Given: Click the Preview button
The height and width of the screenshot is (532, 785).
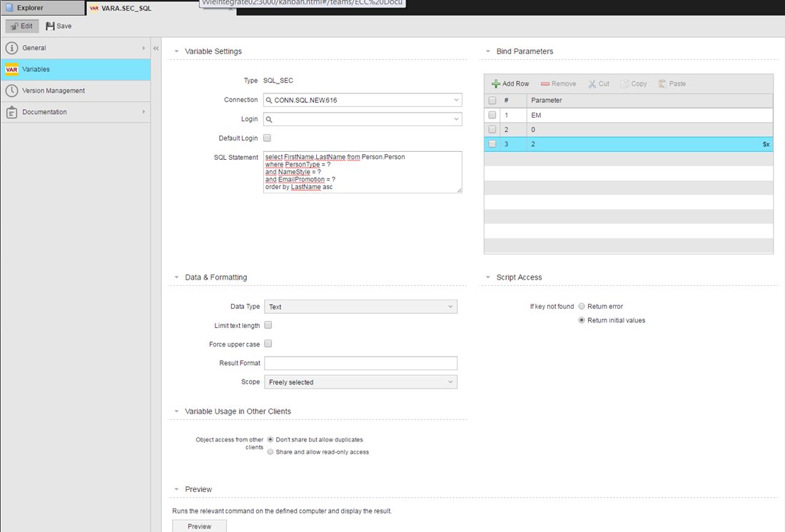Looking at the screenshot, I should point(199,526).
